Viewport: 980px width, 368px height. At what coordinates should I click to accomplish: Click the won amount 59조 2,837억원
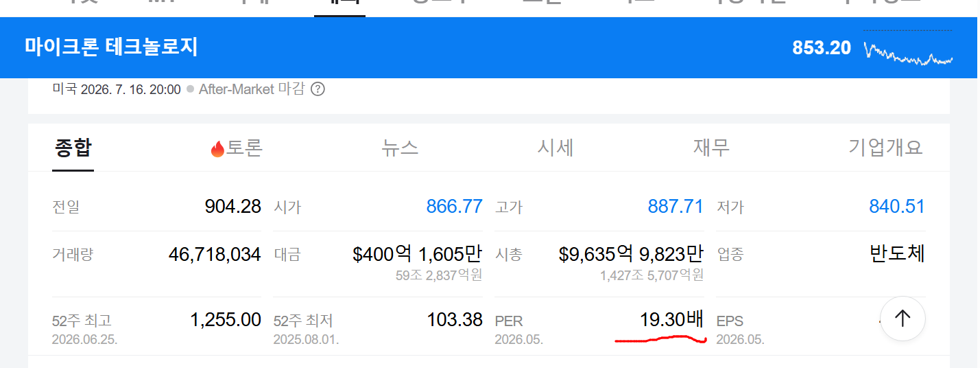pos(439,276)
